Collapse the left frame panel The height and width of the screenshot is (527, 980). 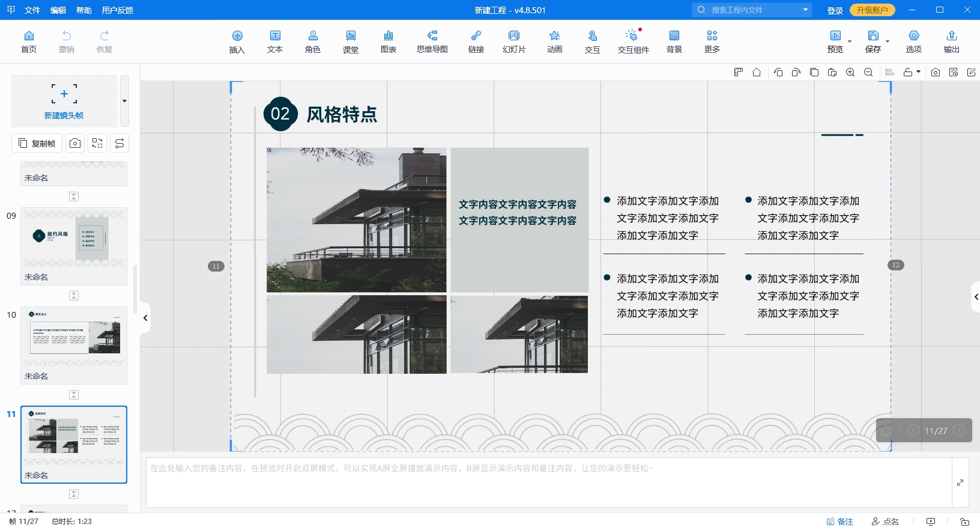pyautogui.click(x=145, y=318)
